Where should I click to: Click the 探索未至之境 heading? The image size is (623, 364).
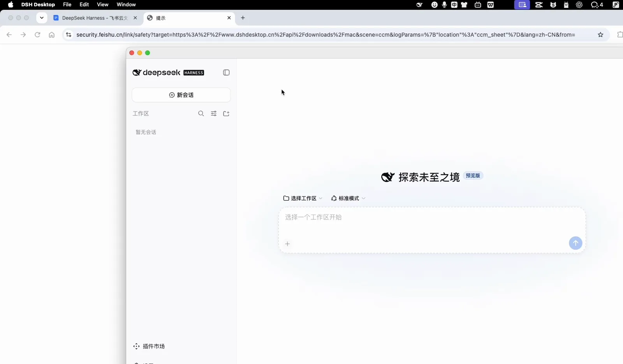429,177
